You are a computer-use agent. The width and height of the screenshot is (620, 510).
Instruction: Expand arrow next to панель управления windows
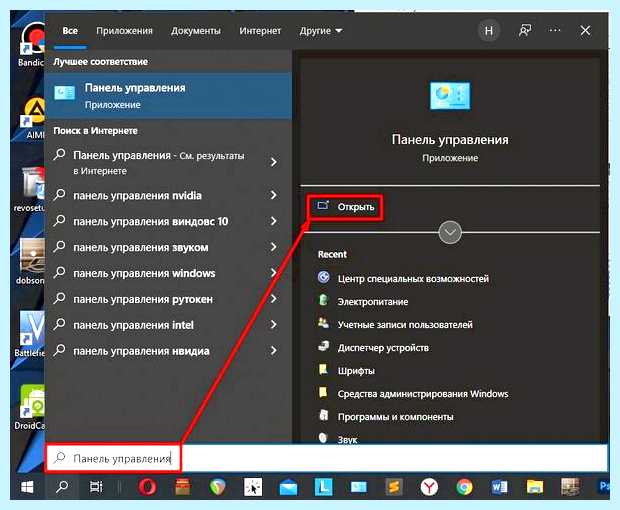[273, 273]
